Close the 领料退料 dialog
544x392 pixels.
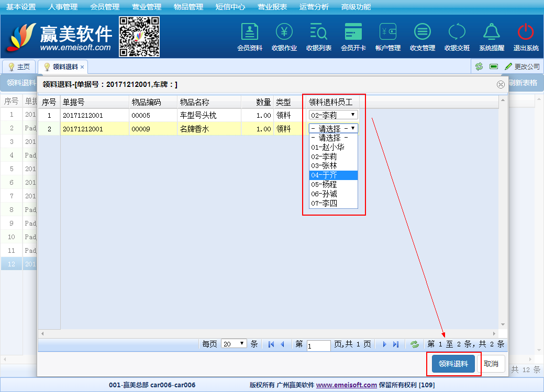(x=501, y=85)
